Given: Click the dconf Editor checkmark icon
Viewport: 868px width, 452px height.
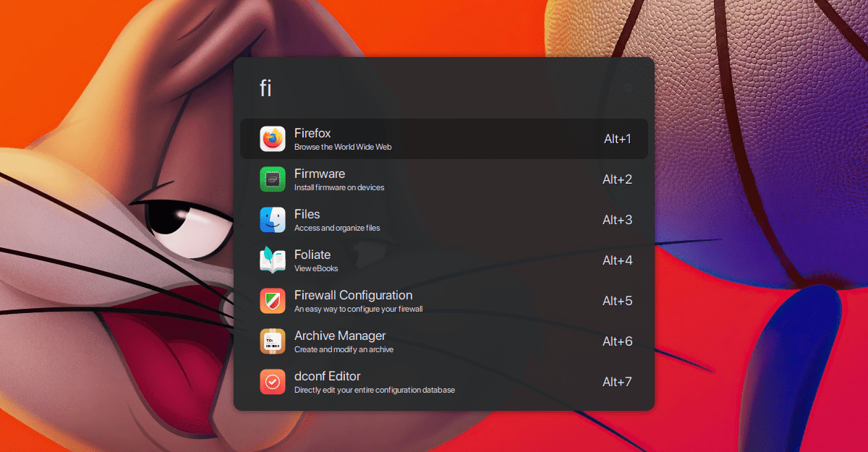Looking at the screenshot, I should (x=273, y=382).
